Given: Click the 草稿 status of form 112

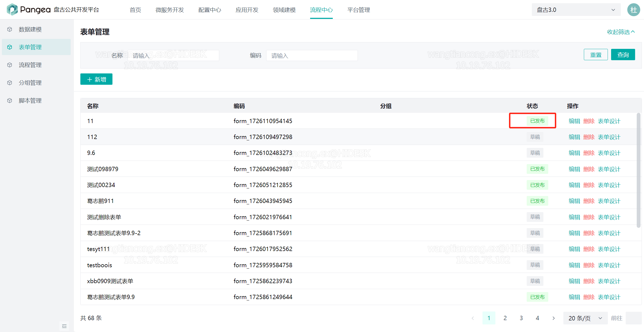Looking at the screenshot, I should pos(535,137).
